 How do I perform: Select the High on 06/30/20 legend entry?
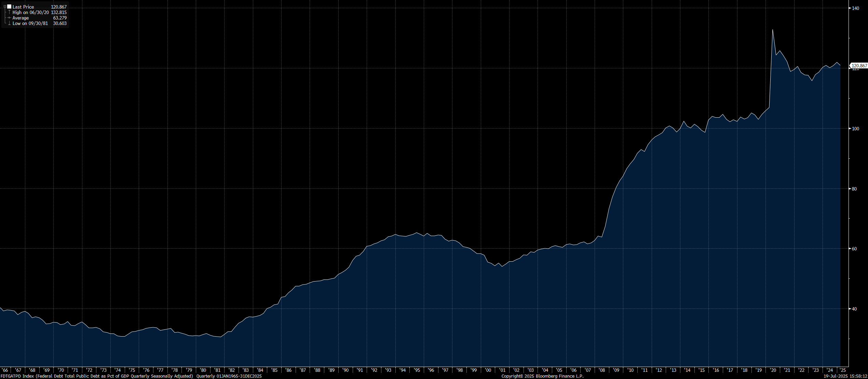pyautogui.click(x=31, y=12)
